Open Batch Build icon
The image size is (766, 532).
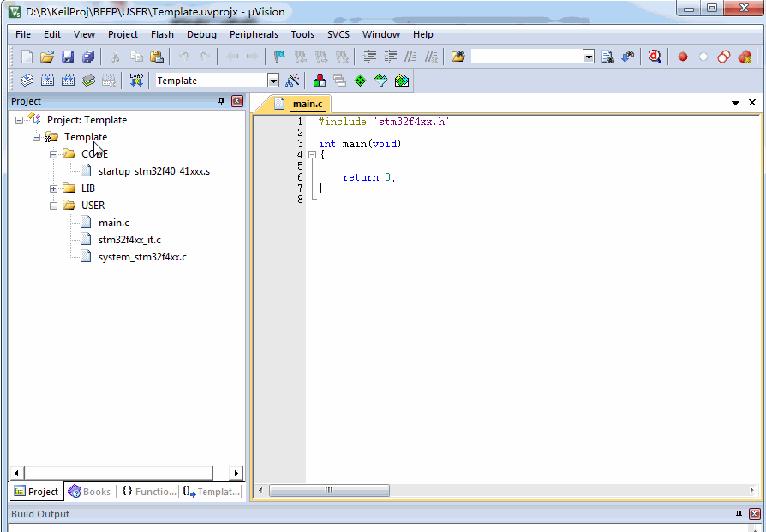tap(88, 81)
